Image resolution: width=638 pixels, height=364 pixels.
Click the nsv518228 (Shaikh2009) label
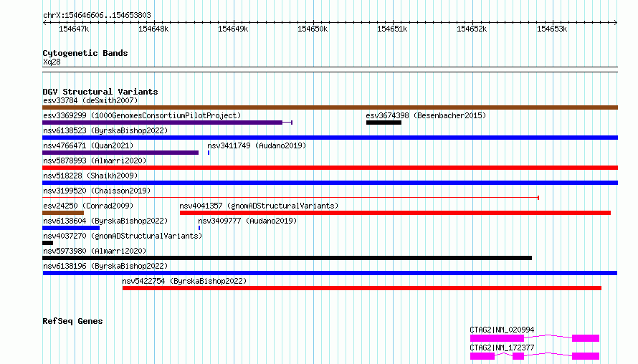(90, 176)
